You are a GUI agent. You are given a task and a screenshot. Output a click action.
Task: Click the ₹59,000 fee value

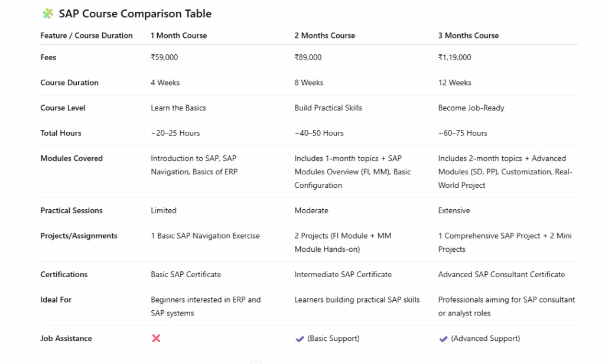[164, 57]
